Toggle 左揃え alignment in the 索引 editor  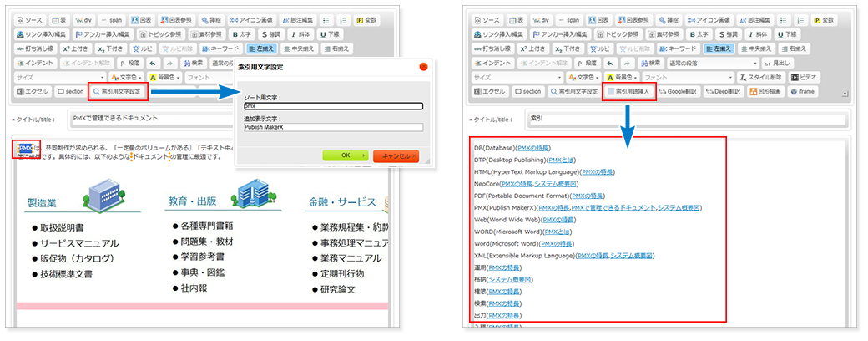(719, 48)
